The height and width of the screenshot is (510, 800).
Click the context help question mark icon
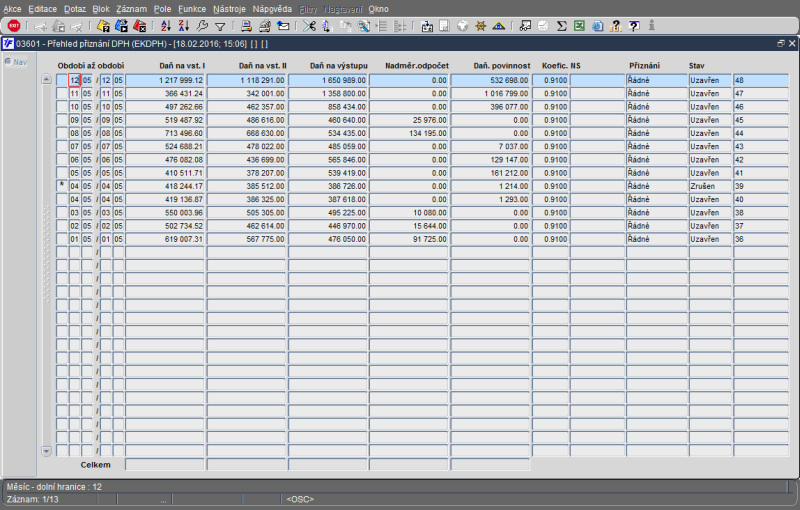tap(634, 26)
